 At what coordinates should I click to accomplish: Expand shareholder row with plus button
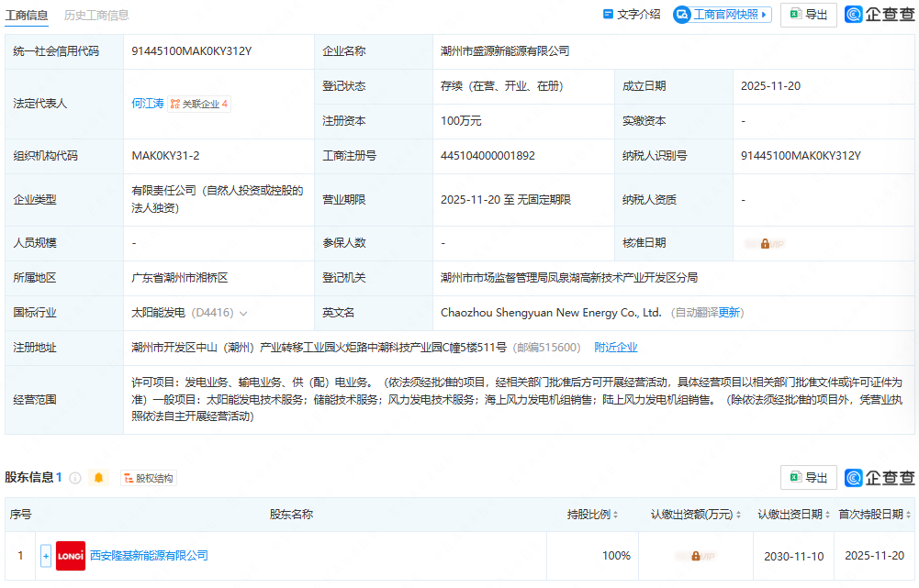[x=46, y=555]
